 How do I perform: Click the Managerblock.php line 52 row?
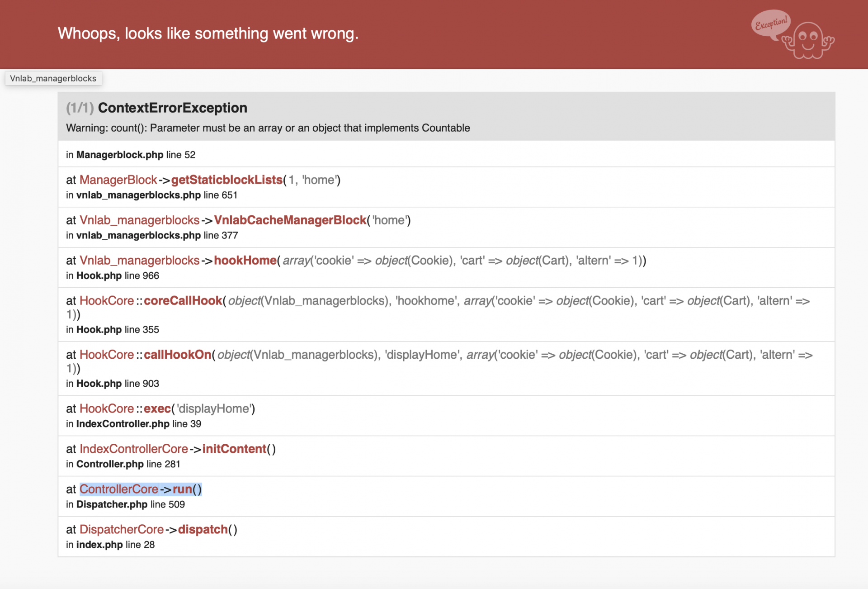click(131, 155)
